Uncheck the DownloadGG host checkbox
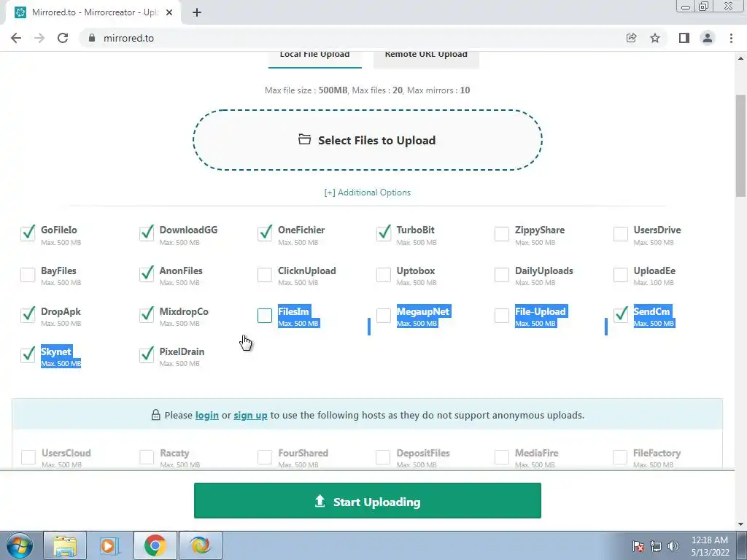Image resolution: width=747 pixels, height=560 pixels. click(147, 233)
